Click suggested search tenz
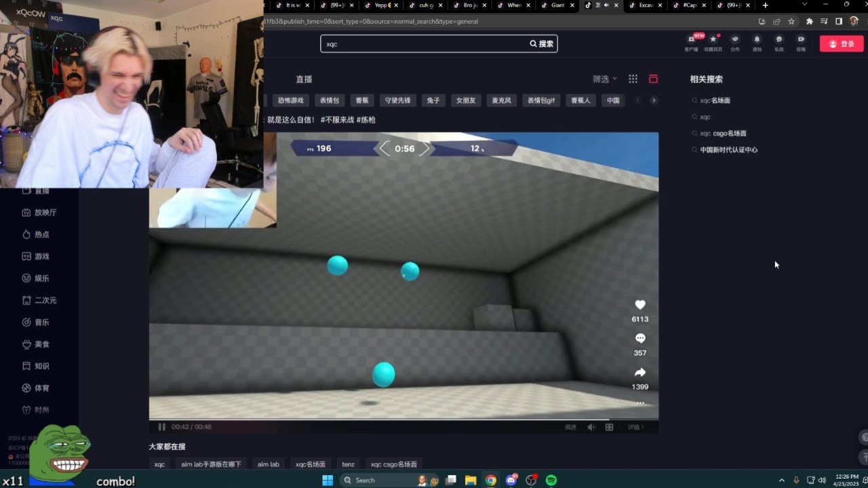Screen dimensions: 868x488 pos(348,464)
